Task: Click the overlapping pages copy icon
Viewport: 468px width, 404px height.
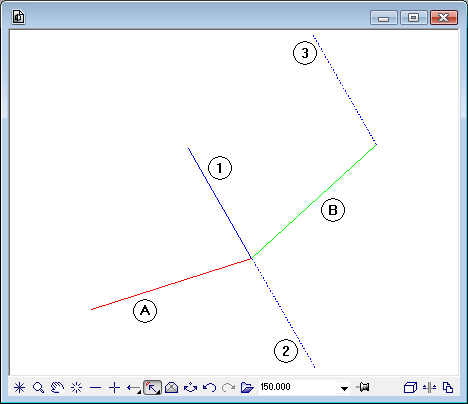Action: [448, 388]
